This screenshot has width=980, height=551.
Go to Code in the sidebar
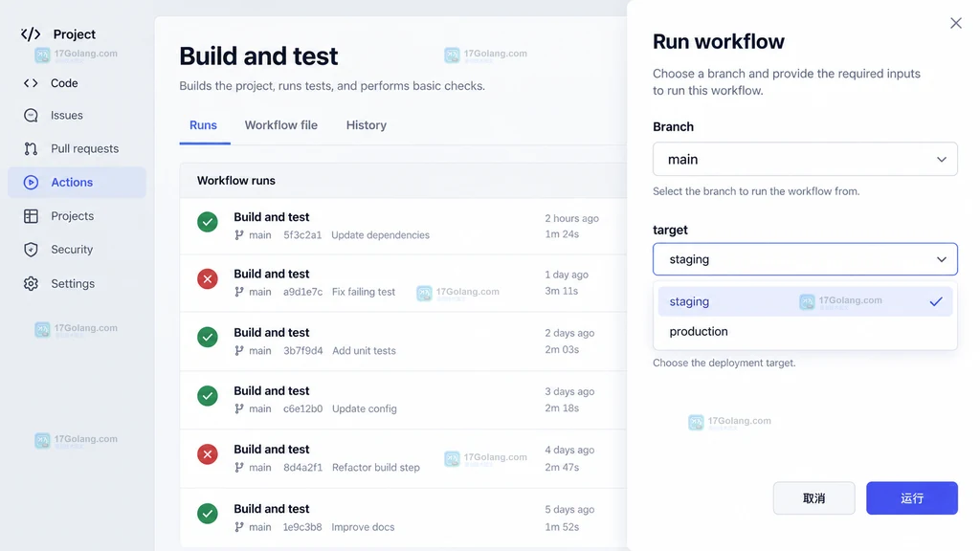point(64,83)
